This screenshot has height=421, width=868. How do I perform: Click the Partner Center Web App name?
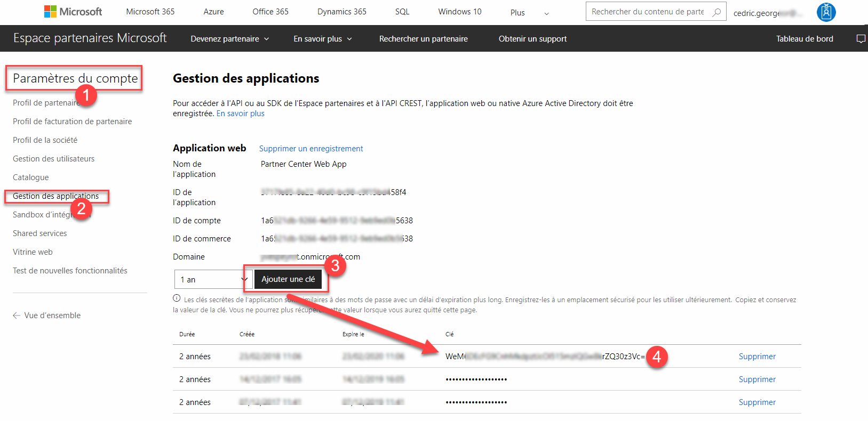(304, 164)
